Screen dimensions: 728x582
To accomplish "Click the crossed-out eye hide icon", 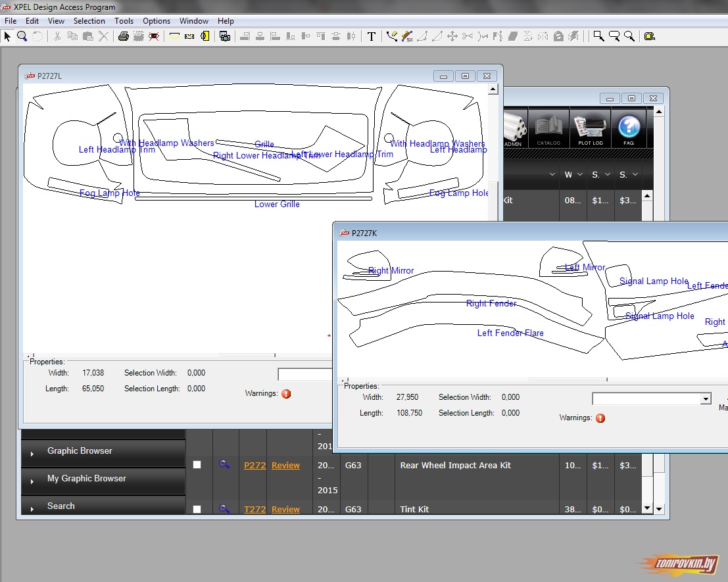I will [x=154, y=36].
